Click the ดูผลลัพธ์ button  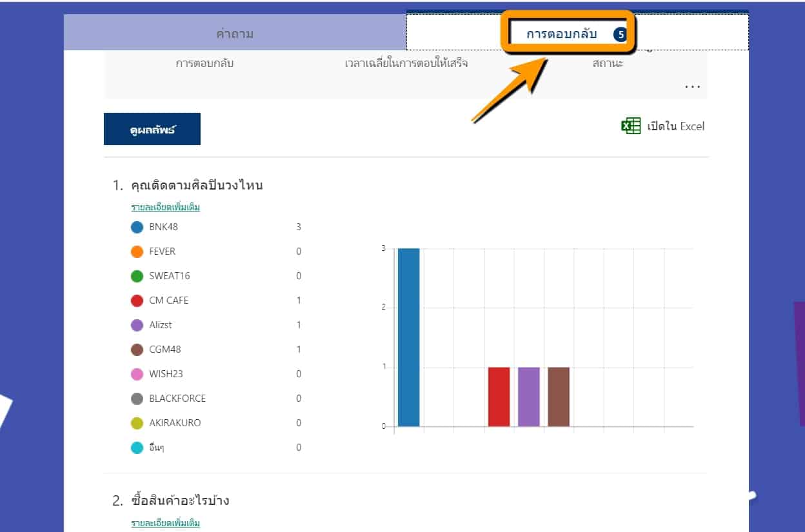(152, 130)
